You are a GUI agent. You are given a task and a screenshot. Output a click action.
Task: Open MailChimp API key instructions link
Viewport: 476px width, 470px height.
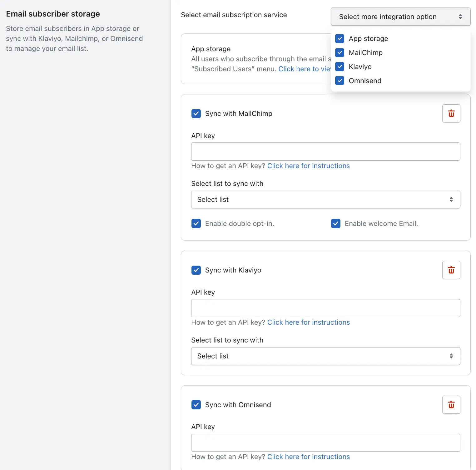click(309, 166)
